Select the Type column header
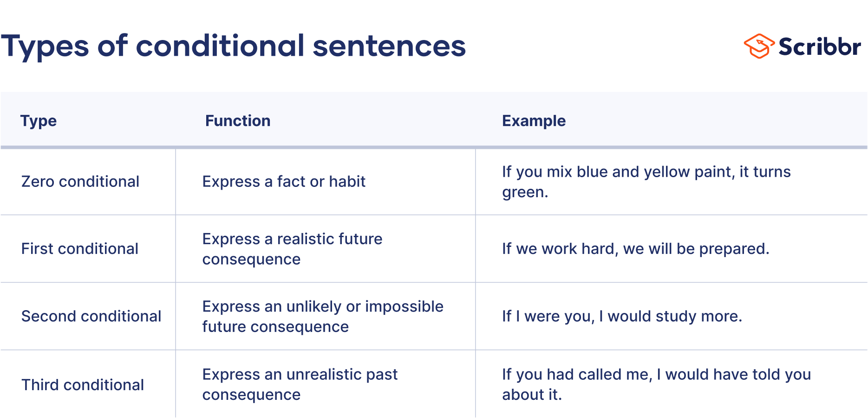 click(39, 121)
